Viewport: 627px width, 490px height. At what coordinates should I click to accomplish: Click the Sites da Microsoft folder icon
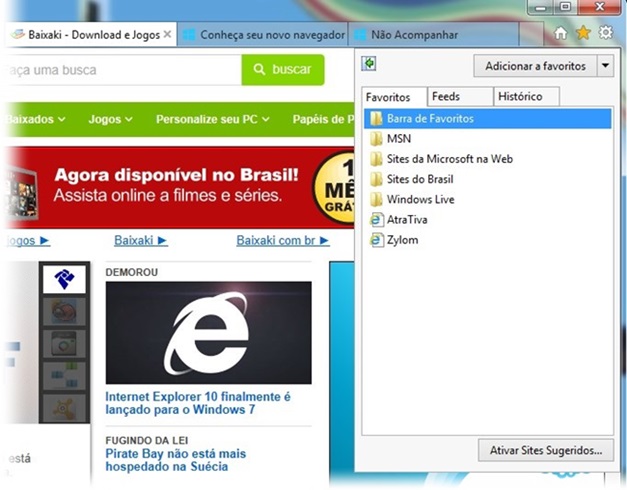click(x=376, y=159)
